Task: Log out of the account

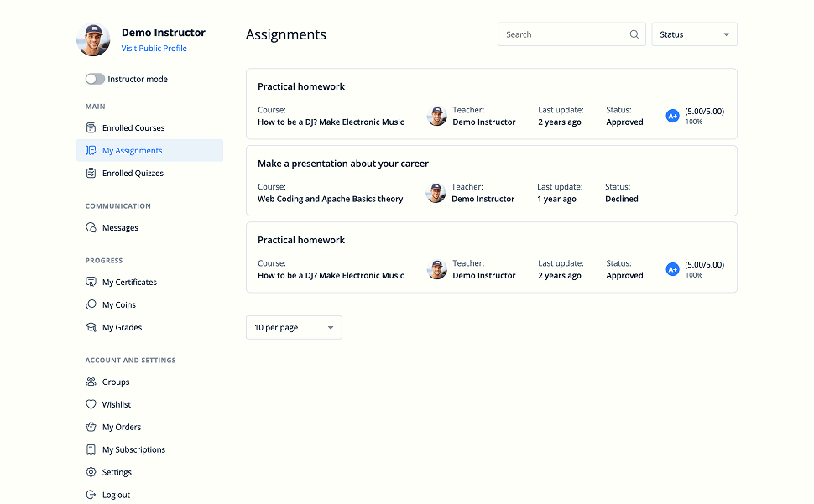Action: [x=116, y=496]
